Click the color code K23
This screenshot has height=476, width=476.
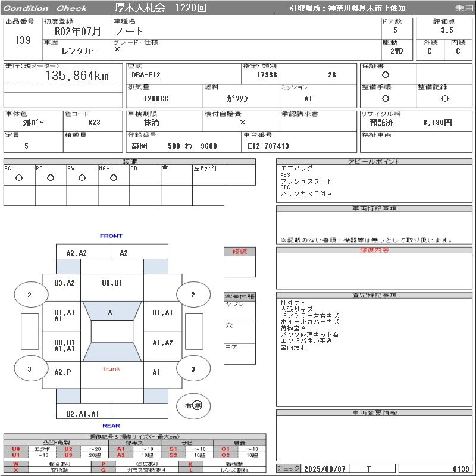95,123
